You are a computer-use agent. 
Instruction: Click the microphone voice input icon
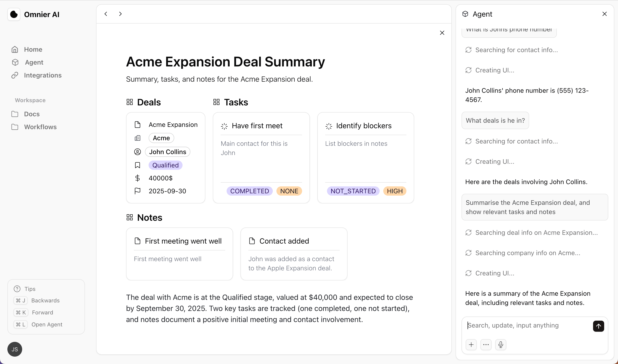[501, 345]
